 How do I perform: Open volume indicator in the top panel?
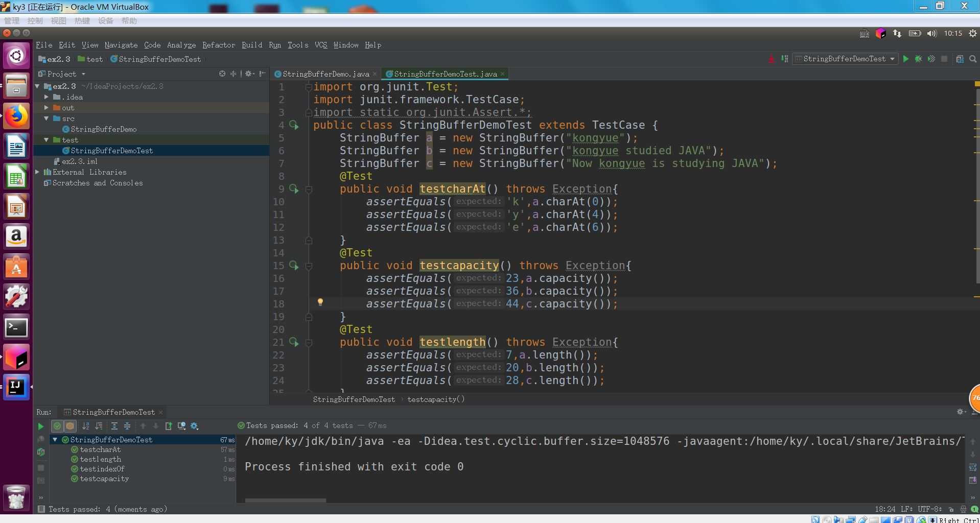(931, 34)
